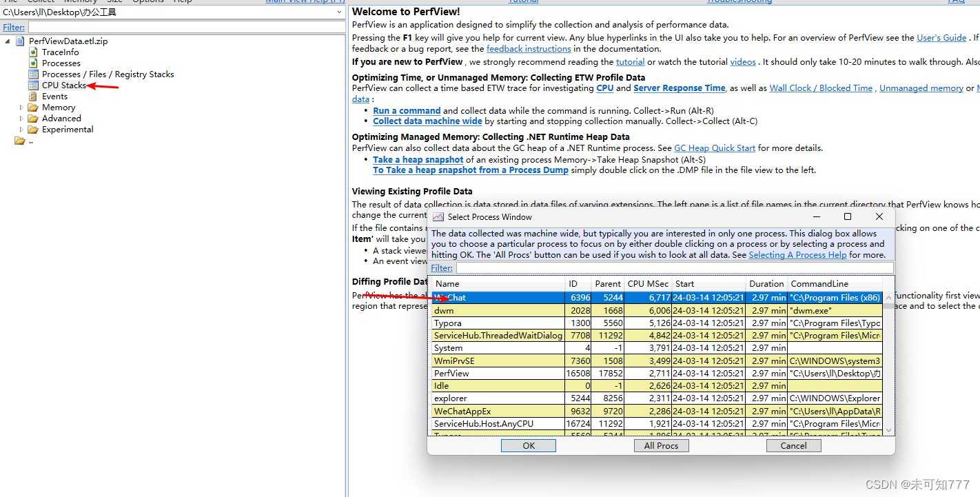Click the PerfViewData.etl.zip file icon
The height and width of the screenshot is (497, 980).
tap(19, 41)
